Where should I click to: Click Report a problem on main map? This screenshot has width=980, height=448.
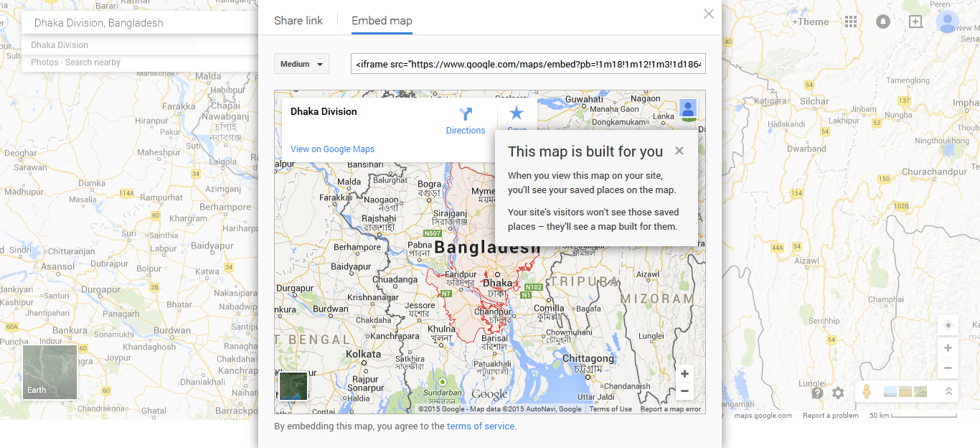(830, 416)
